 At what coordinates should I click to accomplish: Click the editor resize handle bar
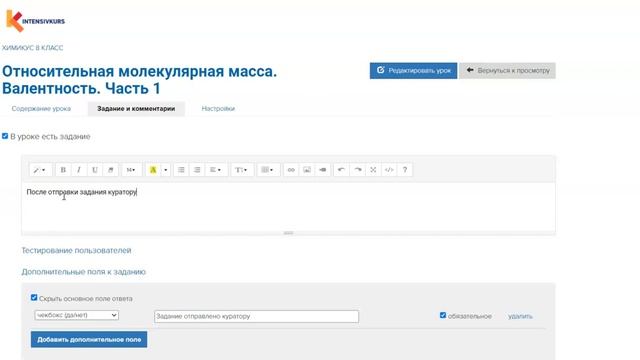[x=288, y=233]
